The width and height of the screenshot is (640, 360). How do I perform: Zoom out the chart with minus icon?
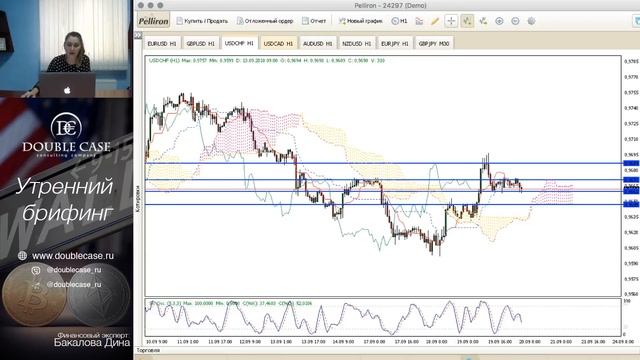[x=515, y=21]
